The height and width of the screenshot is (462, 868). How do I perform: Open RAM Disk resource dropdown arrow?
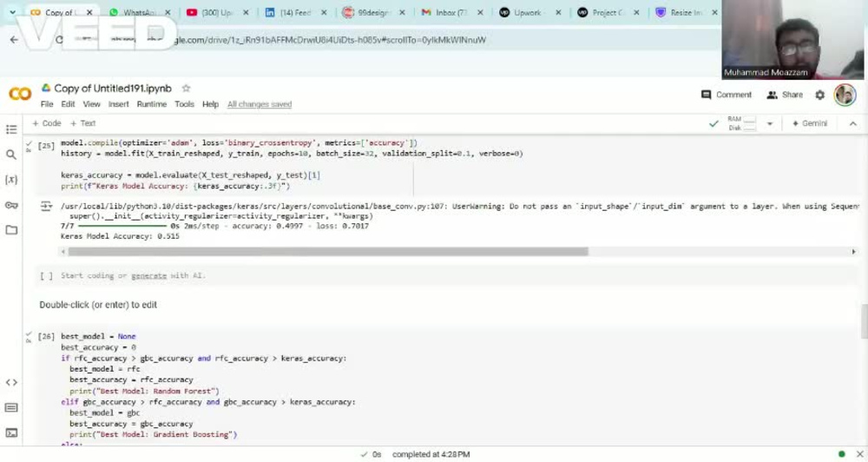[769, 123]
